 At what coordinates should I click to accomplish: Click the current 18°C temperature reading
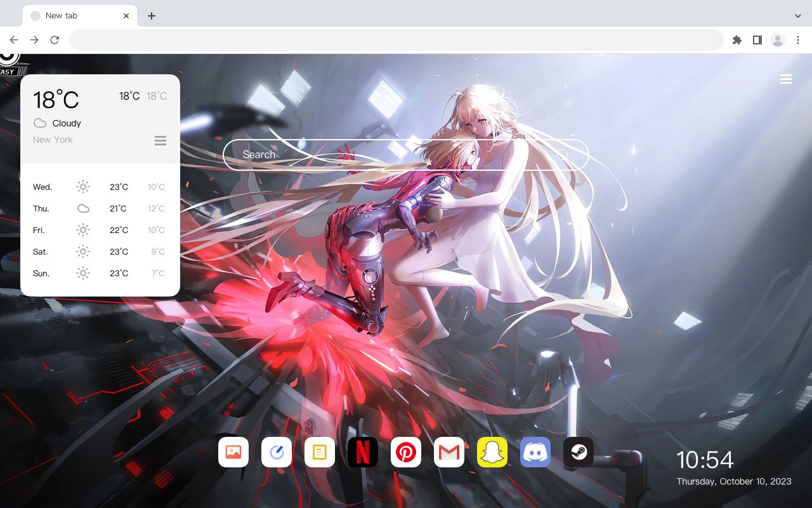pos(56,100)
